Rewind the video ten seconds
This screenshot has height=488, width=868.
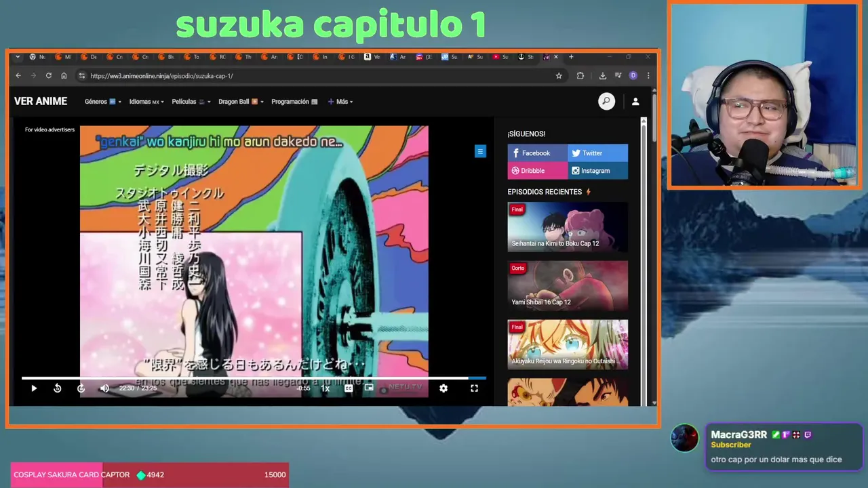[x=58, y=388]
